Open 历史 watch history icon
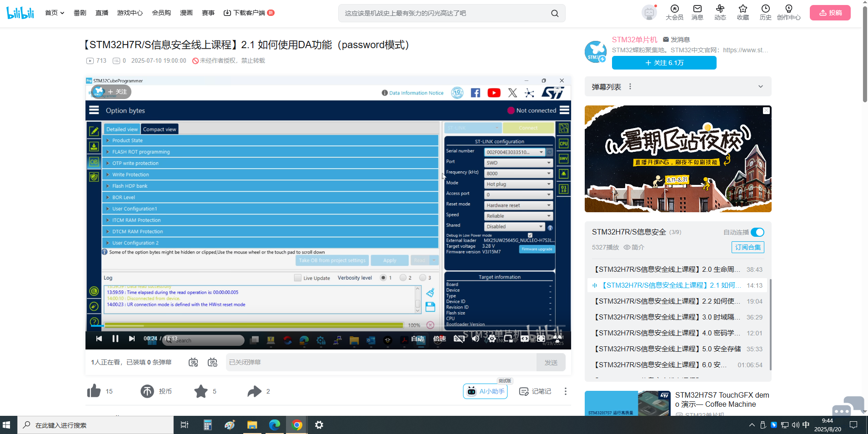Image resolution: width=868 pixels, height=434 pixels. click(x=766, y=13)
